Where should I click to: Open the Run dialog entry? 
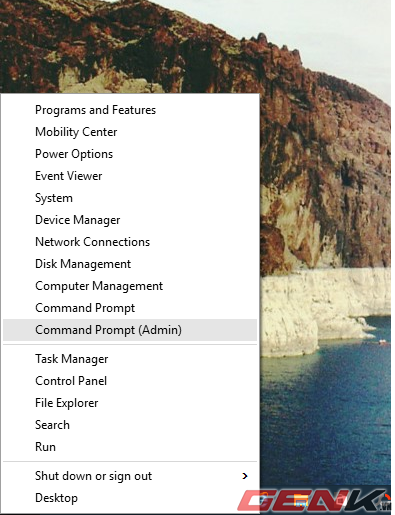130,447
